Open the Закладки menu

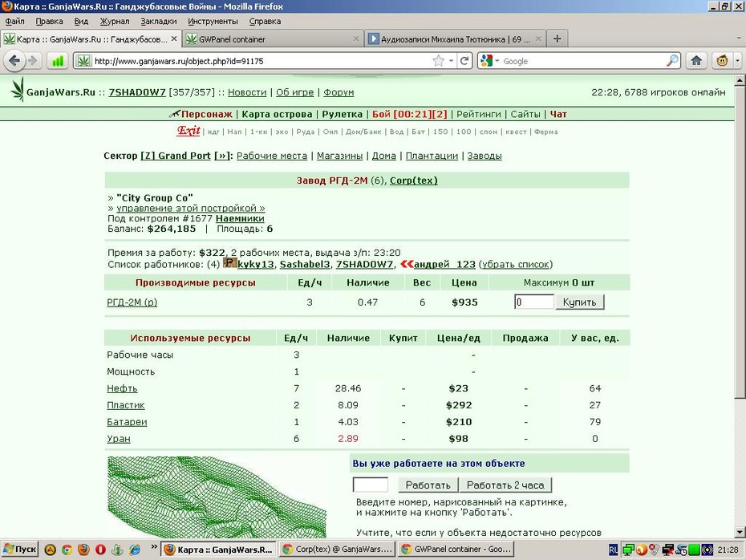[x=159, y=21]
